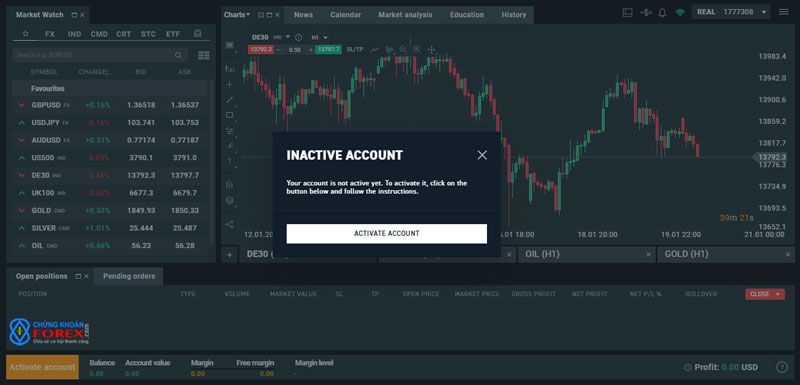Image resolution: width=800 pixels, height=385 pixels.
Task: Toggle the grid view in Market Watch
Action: [x=204, y=55]
